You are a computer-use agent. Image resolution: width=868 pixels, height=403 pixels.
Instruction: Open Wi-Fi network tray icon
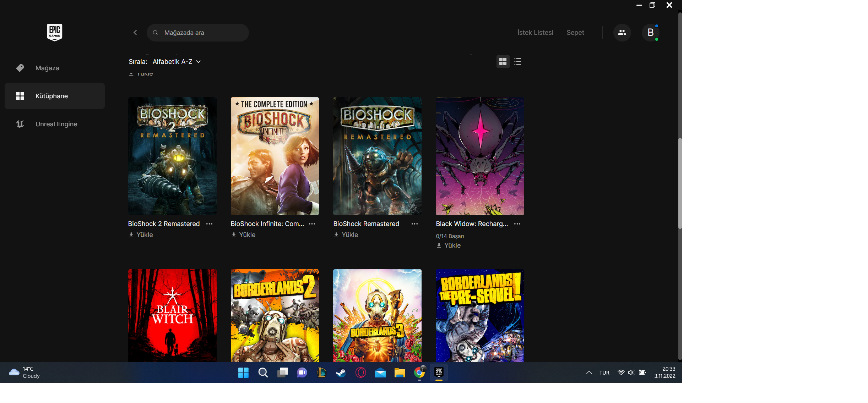621,372
